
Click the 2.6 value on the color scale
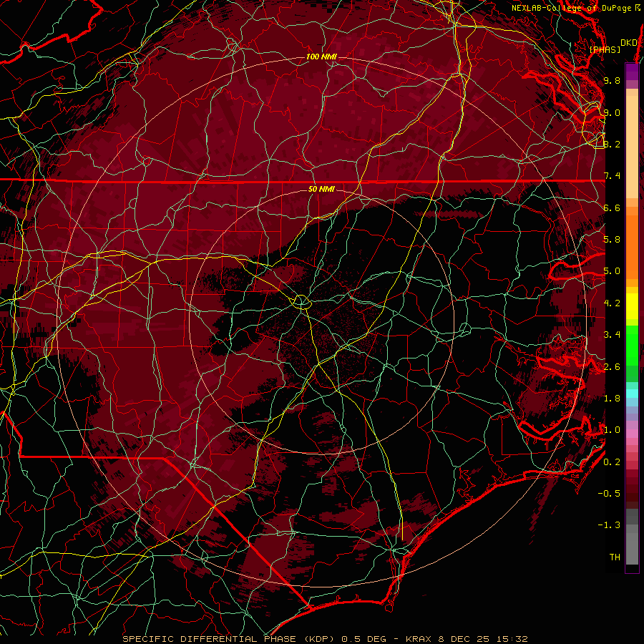pos(612,366)
